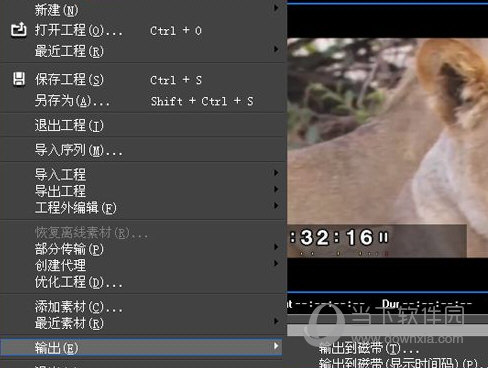
Task: Click the pause indicator beside timecode
Action: click(384, 237)
